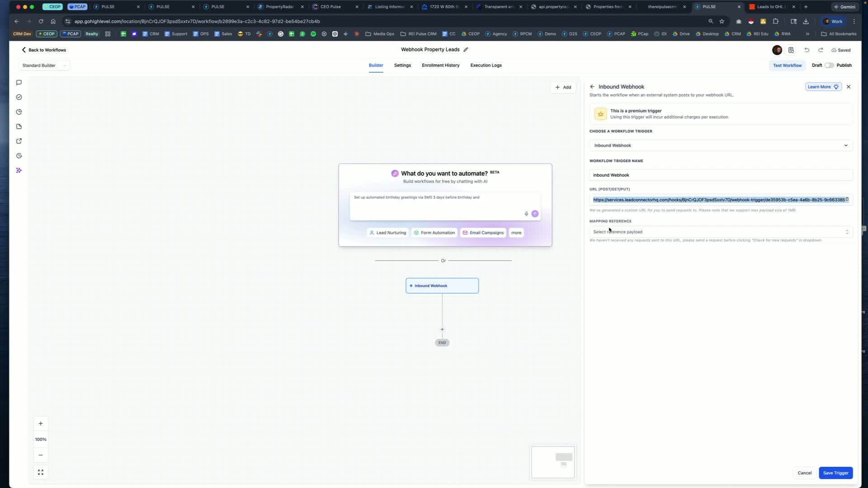Go Back to Workflows
868x488 pixels.
pos(44,50)
